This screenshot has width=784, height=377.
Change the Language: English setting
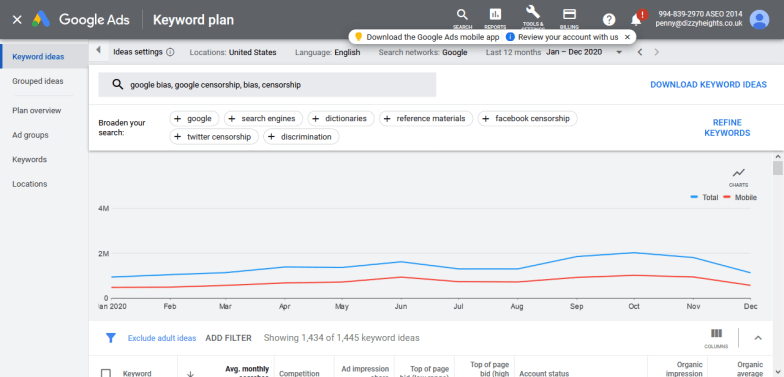pyautogui.click(x=328, y=52)
